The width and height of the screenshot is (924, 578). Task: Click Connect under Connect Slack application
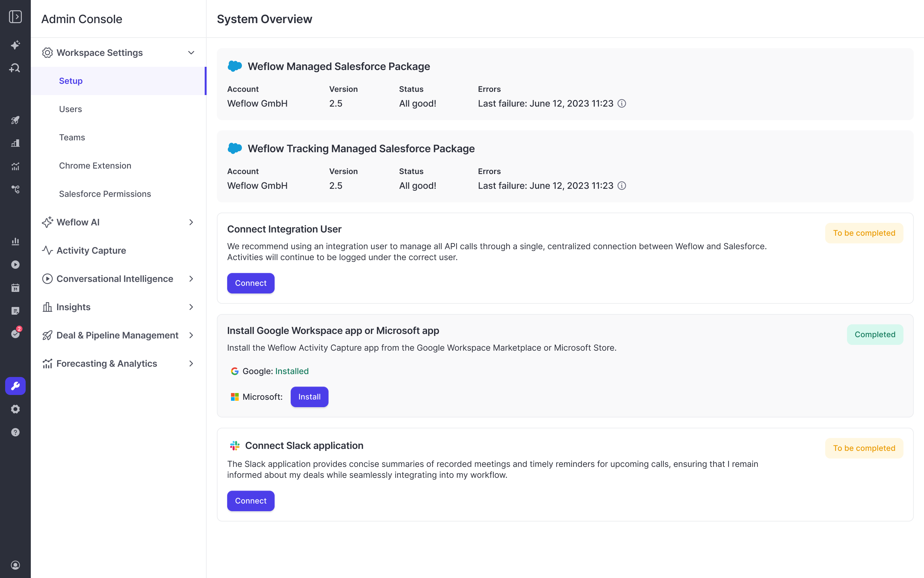[251, 501]
